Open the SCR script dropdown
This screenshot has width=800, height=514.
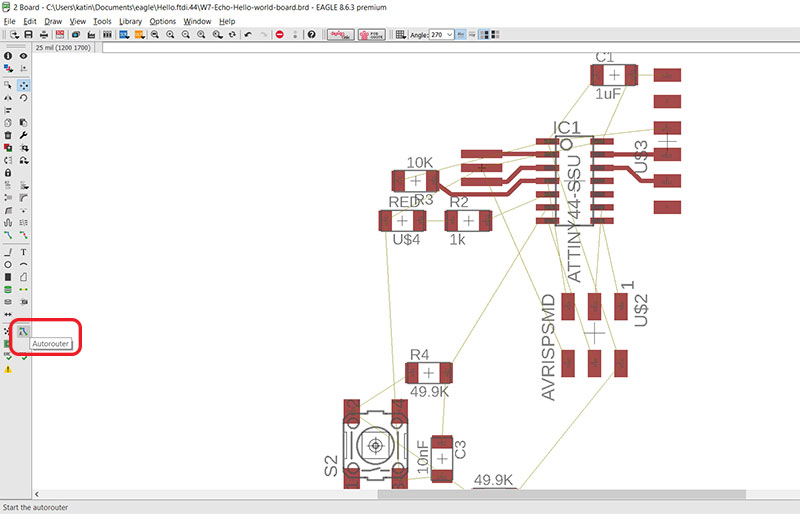(123, 35)
